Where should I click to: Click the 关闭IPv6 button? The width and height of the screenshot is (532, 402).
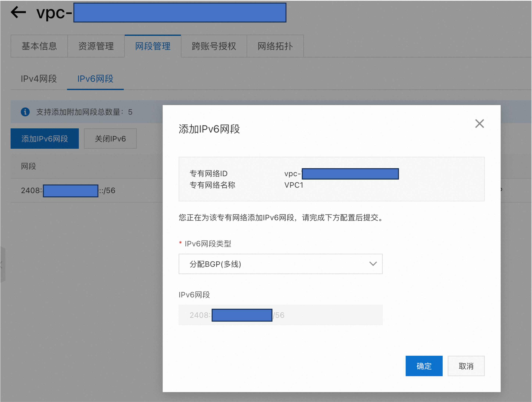tap(110, 138)
